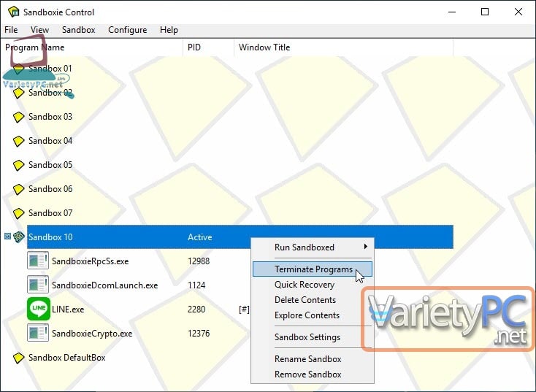Select the SandboxieDcomLaunch.exe process name

[x=105, y=285]
